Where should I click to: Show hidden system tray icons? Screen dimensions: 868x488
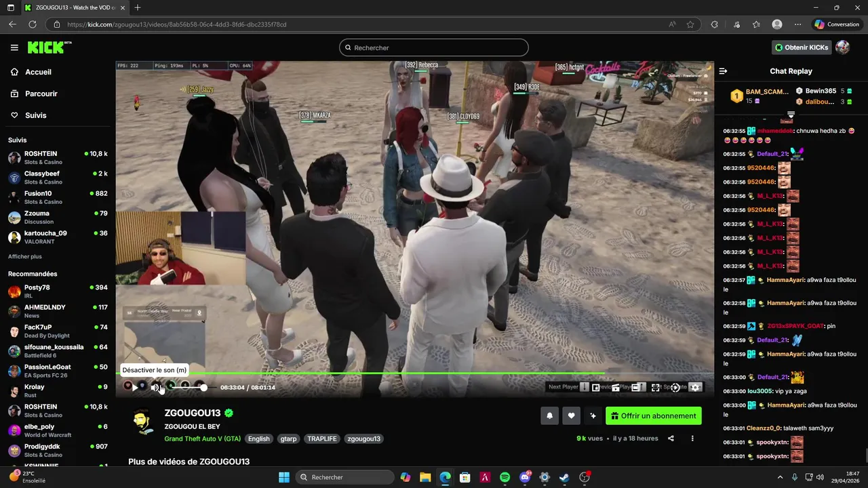coord(780,477)
